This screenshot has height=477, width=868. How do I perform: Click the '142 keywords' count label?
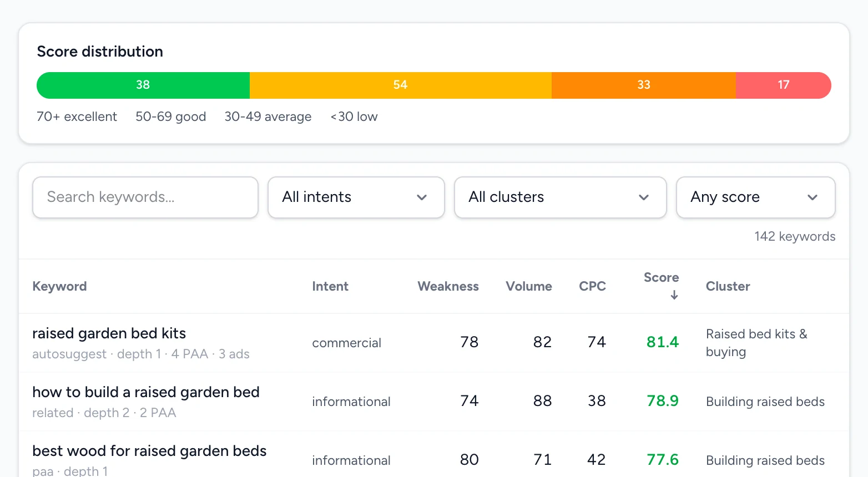coord(795,236)
